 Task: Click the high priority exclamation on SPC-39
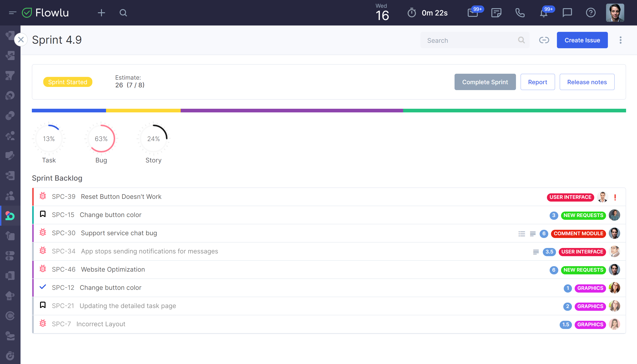(615, 197)
